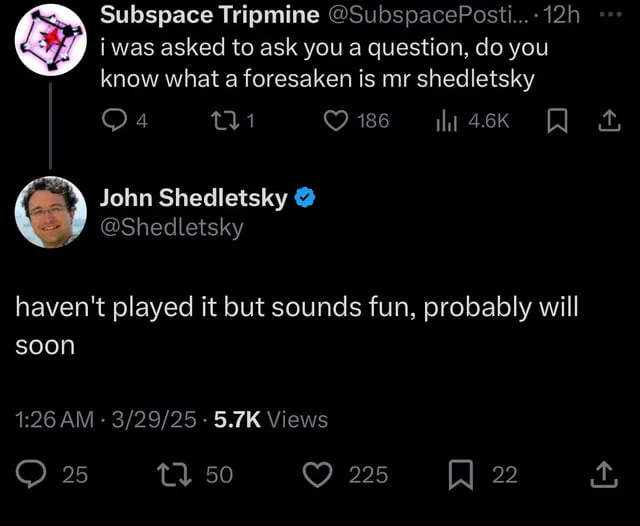Screen dimensions: 640x526
Task: Click the Subspace Tripmine display name
Action: tap(210, 14)
